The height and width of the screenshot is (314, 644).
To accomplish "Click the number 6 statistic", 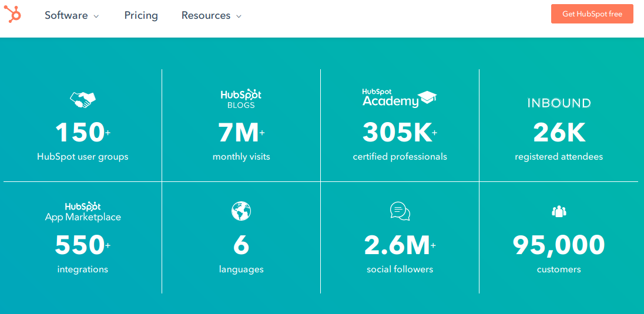I will pos(241,245).
